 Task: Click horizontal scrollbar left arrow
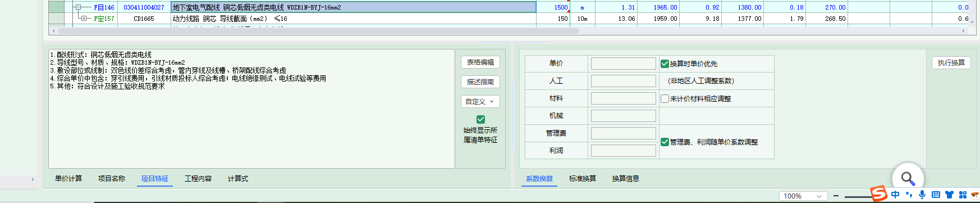pyautogui.click(x=54, y=31)
